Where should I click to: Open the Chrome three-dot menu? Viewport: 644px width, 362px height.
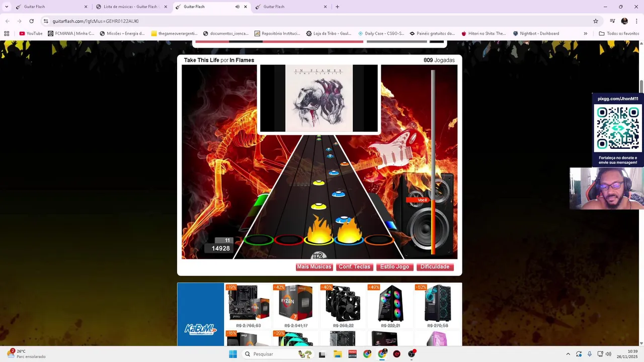637,21
